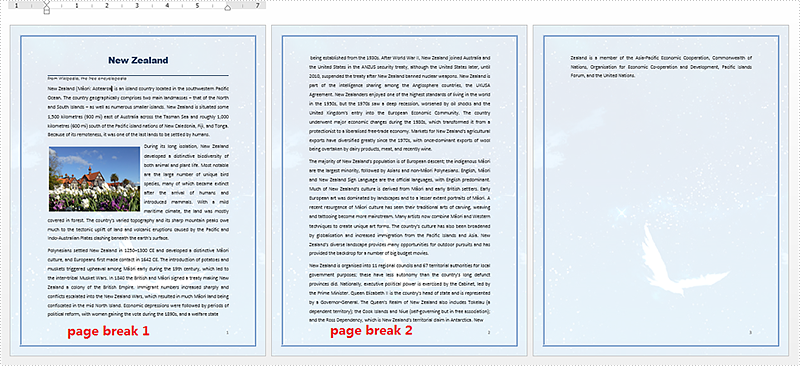
Task: Click the red 'page break 1' label
Action: 109,331
